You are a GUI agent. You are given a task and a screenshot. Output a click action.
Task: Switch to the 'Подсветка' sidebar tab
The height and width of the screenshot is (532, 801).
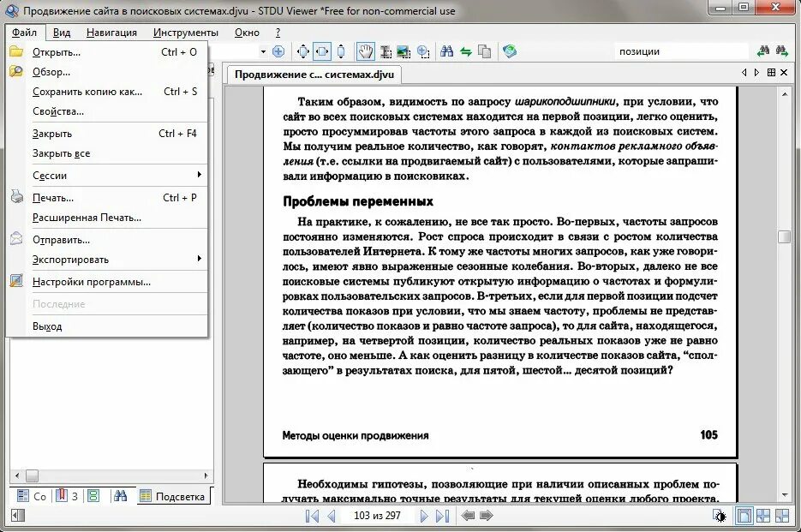(173, 496)
